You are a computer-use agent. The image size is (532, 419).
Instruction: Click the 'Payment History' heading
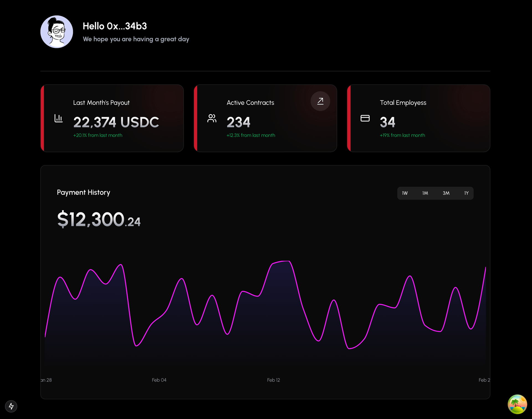point(83,192)
